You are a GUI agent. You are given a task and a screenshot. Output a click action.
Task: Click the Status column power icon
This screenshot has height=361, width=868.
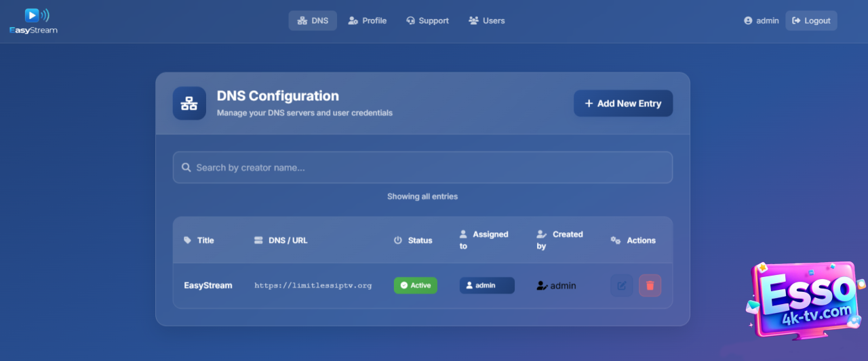click(398, 240)
